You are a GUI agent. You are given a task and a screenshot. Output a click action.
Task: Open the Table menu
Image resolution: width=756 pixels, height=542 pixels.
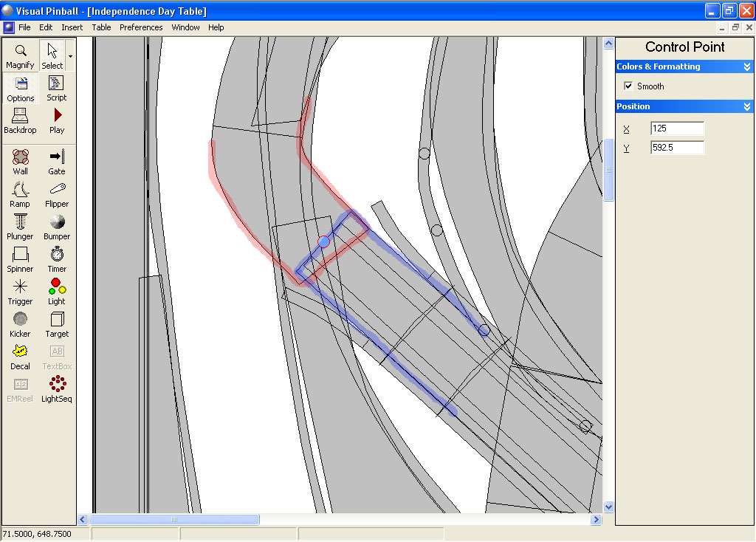tap(101, 27)
